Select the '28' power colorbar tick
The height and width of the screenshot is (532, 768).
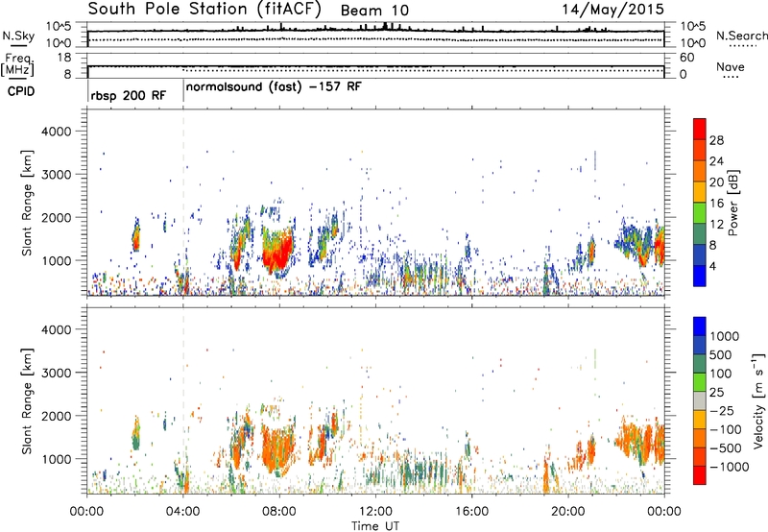[x=716, y=140]
